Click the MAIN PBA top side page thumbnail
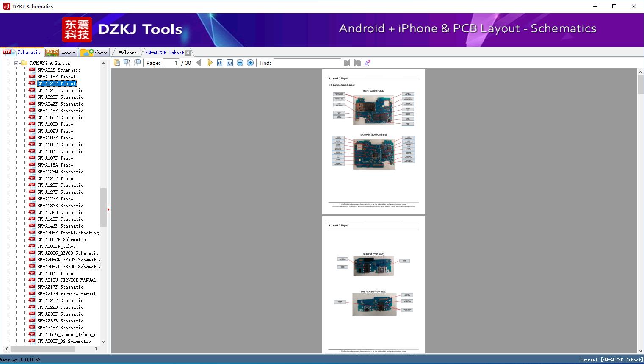Viewport: 644px width, 364px height. click(373, 142)
